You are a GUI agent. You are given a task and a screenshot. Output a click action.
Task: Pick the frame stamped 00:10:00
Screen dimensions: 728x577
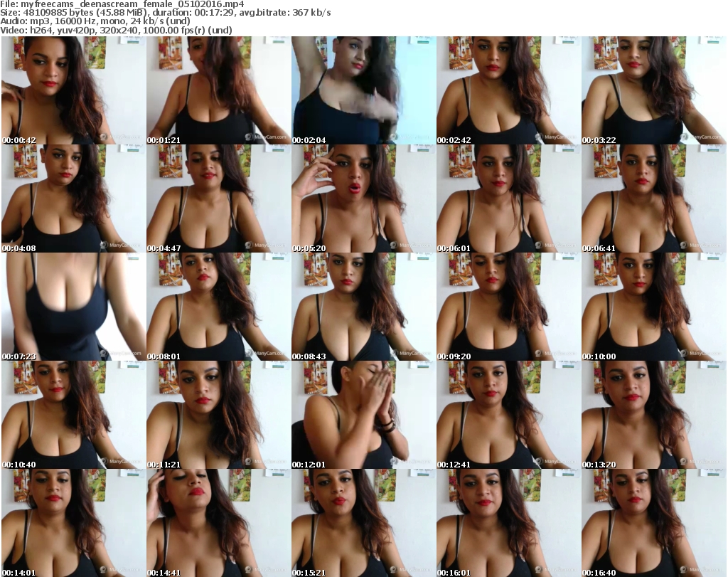click(x=654, y=307)
